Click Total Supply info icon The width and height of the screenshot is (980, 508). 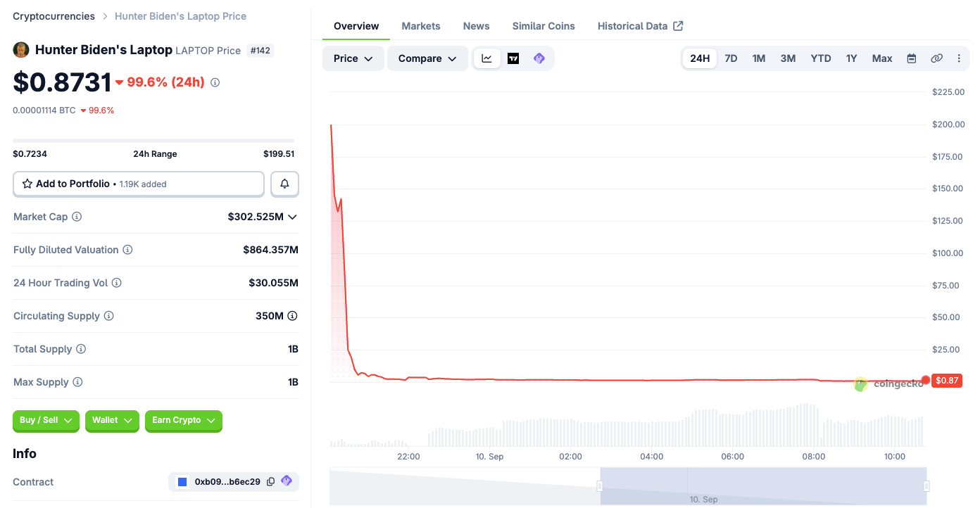(81, 349)
